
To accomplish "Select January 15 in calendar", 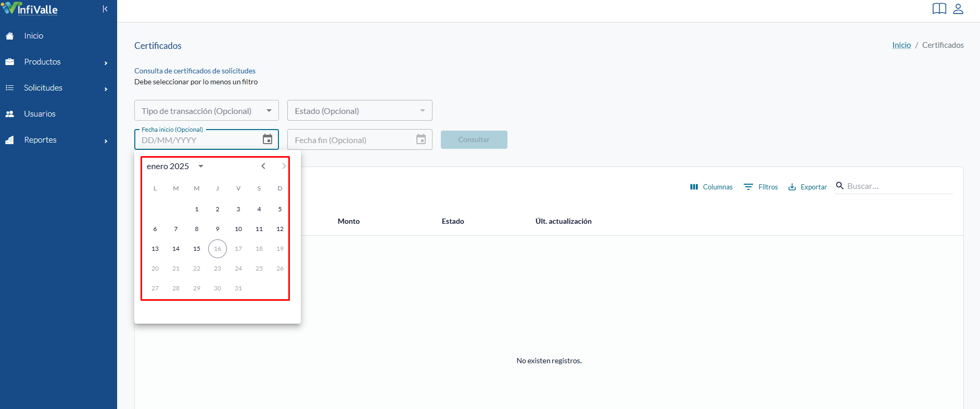I will (x=197, y=249).
